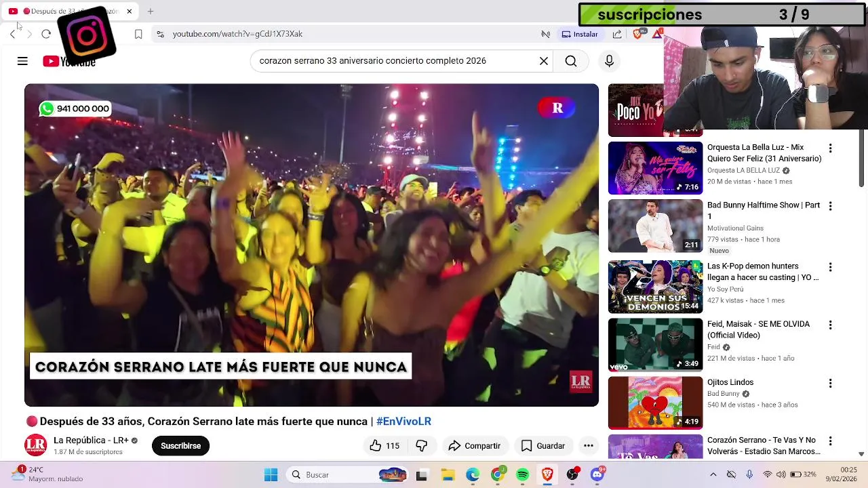Click the Suscribirse button
The height and width of the screenshot is (488, 868).
(x=180, y=445)
